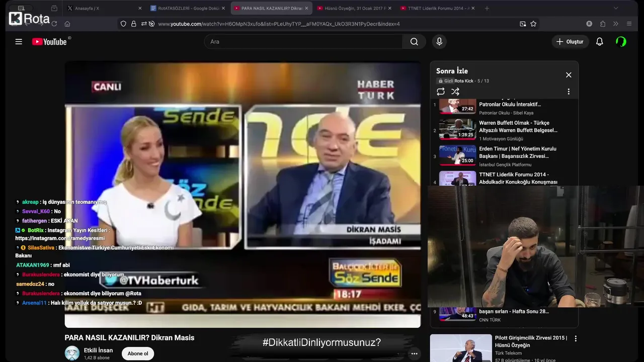Close the PARA NASIL KAZANILIR tab
644x362 pixels.
pos(306,9)
